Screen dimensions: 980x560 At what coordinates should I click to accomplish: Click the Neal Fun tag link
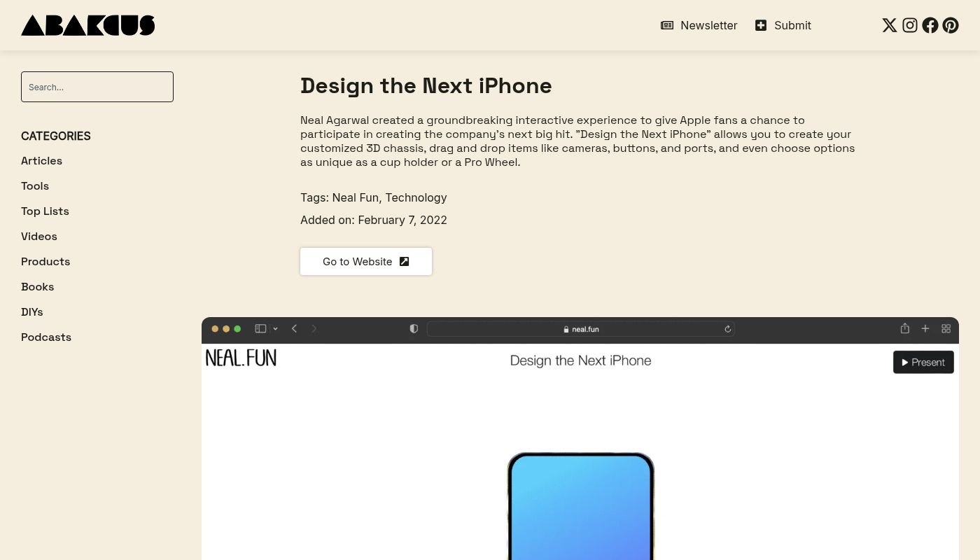[355, 197]
